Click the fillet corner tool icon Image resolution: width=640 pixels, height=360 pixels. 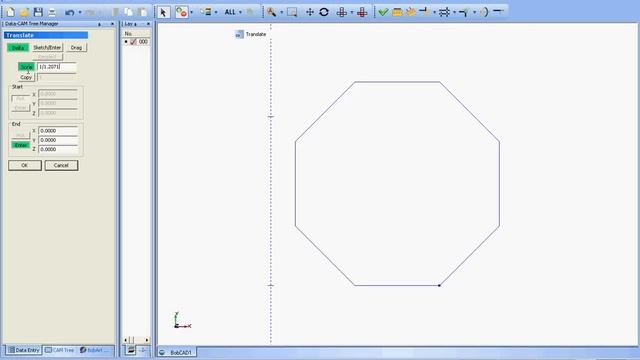(464, 12)
